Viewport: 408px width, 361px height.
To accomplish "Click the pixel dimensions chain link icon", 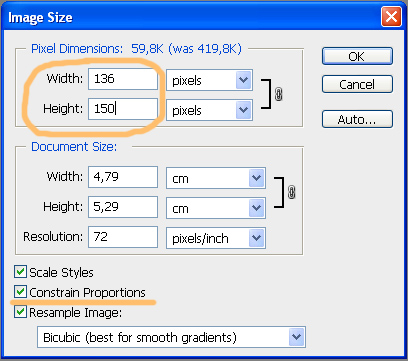I will (x=279, y=94).
